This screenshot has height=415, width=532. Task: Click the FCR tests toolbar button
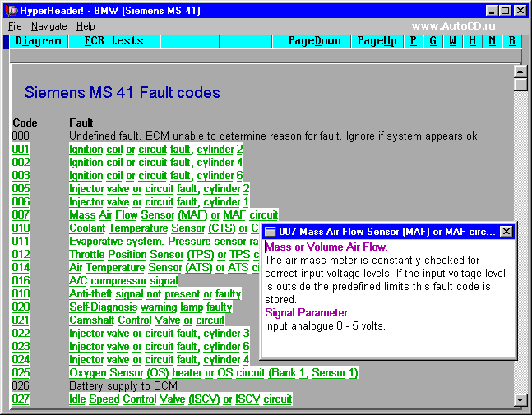tap(114, 41)
